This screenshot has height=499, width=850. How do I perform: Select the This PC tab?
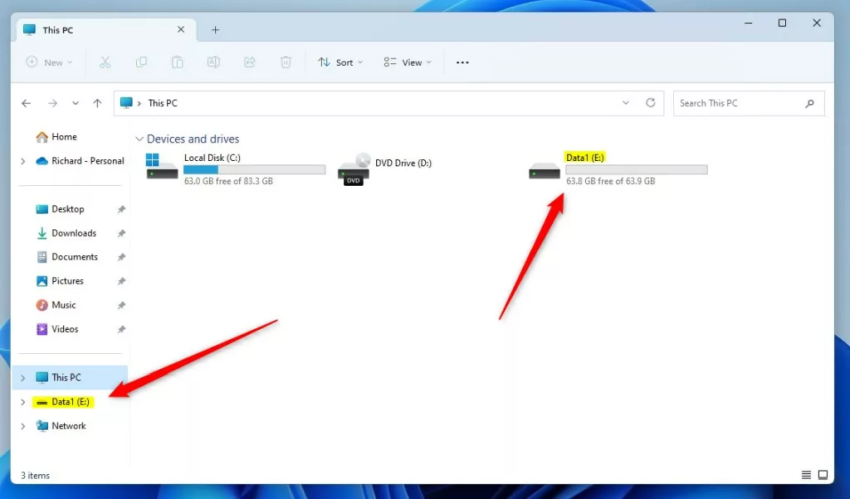(x=104, y=30)
